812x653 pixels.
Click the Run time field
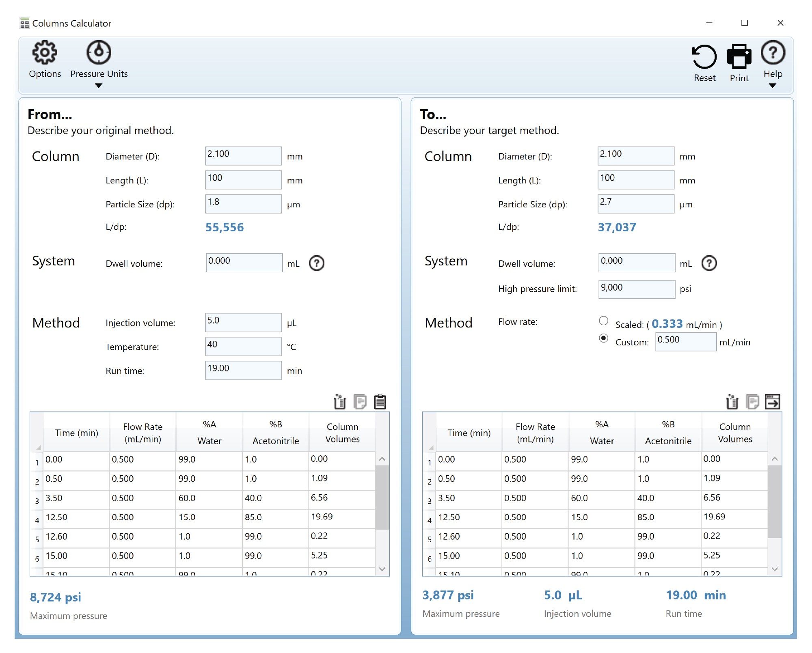(243, 371)
